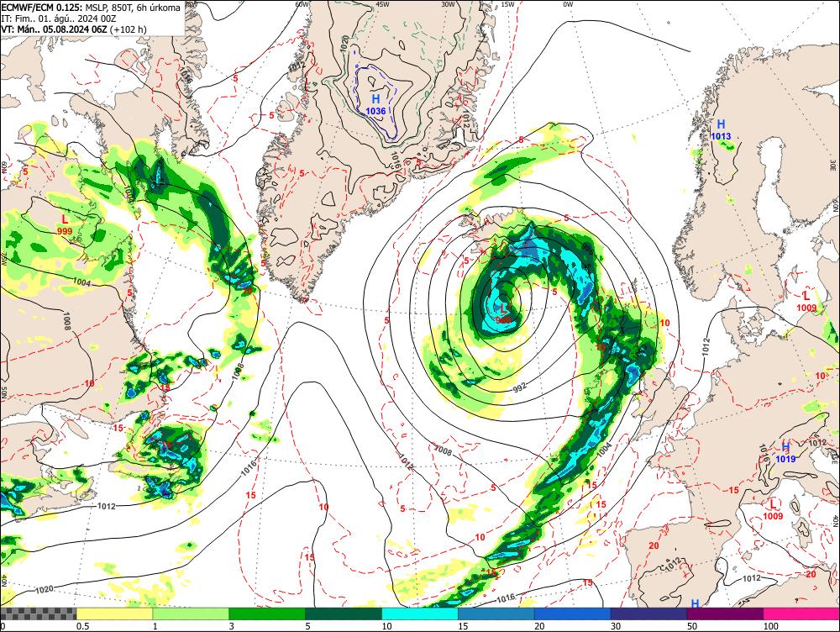This screenshot has width=840, height=632.
Task: Click the medium green 3–5 mm legend swatch
Action: [x=267, y=614]
